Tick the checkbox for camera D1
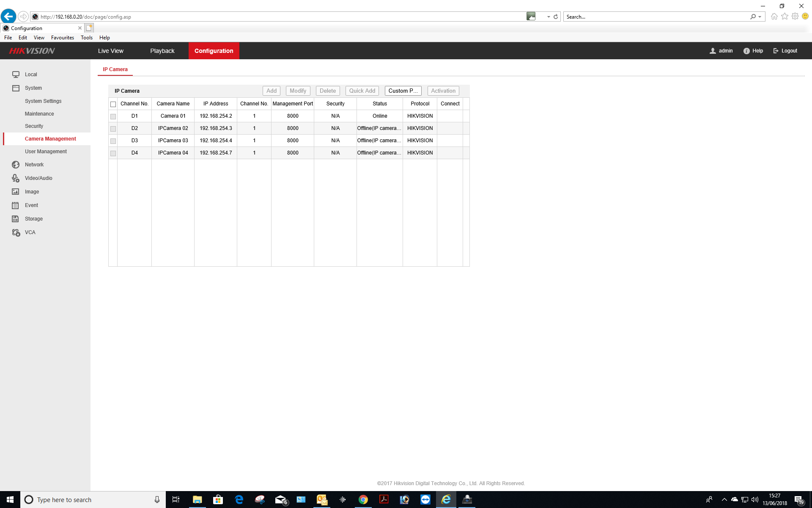The height and width of the screenshot is (508, 812). tap(113, 116)
